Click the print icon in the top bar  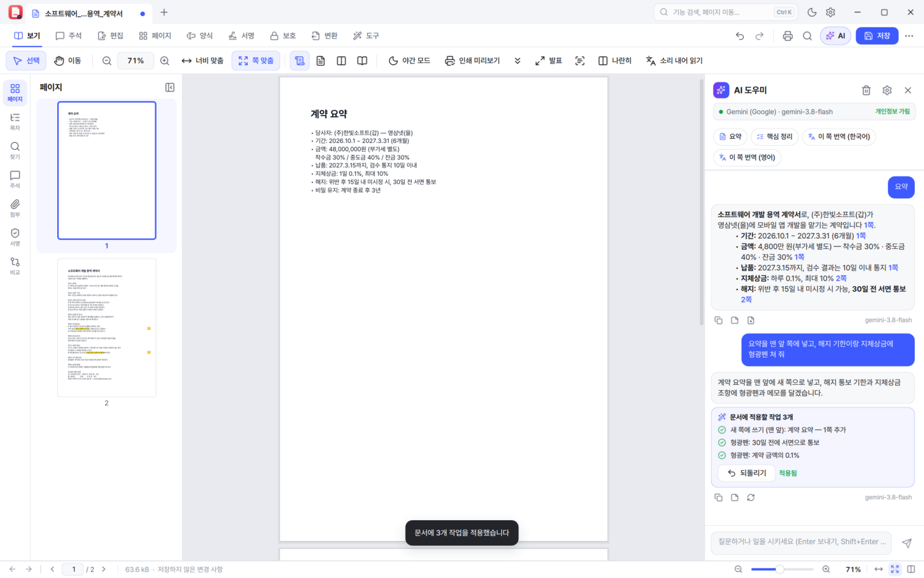pyautogui.click(x=788, y=36)
